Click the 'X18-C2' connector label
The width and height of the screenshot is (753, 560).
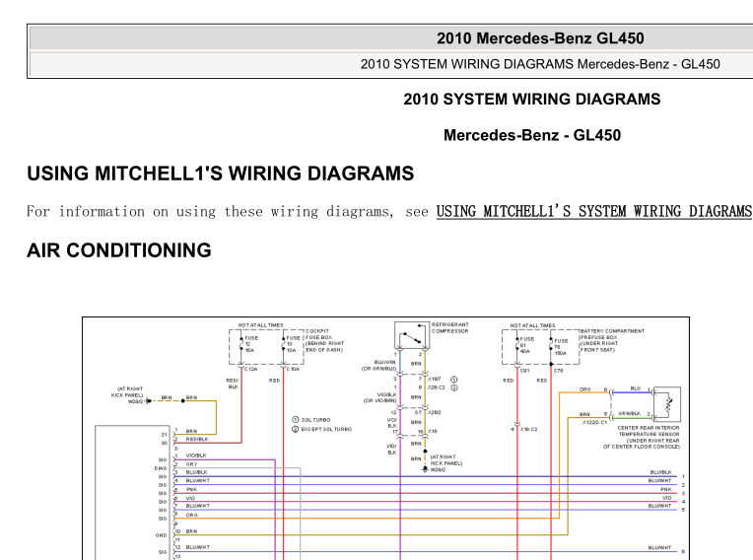(x=528, y=429)
